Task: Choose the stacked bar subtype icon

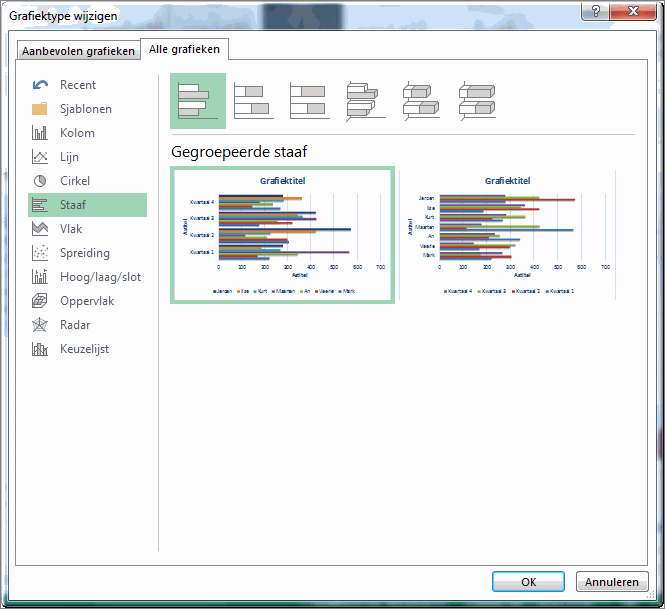Action: [254, 102]
